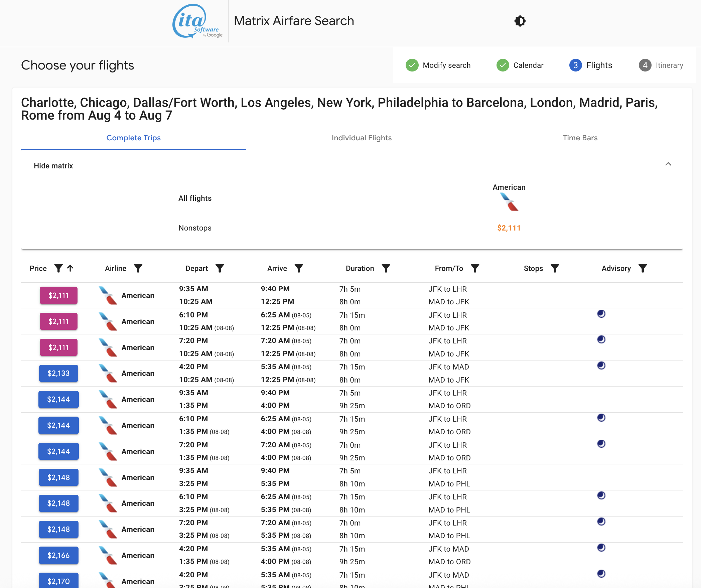Click the American logo in the $2,166 row

click(x=108, y=555)
